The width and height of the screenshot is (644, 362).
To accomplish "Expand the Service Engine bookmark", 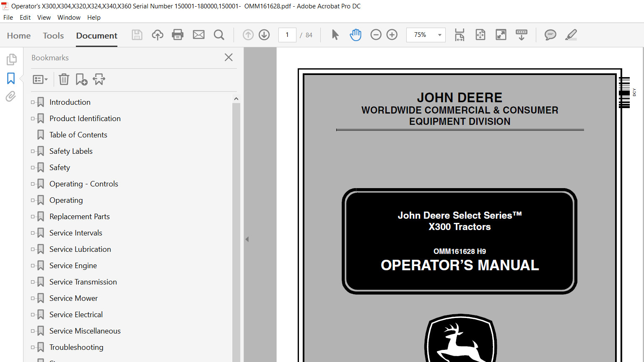I will tap(33, 265).
